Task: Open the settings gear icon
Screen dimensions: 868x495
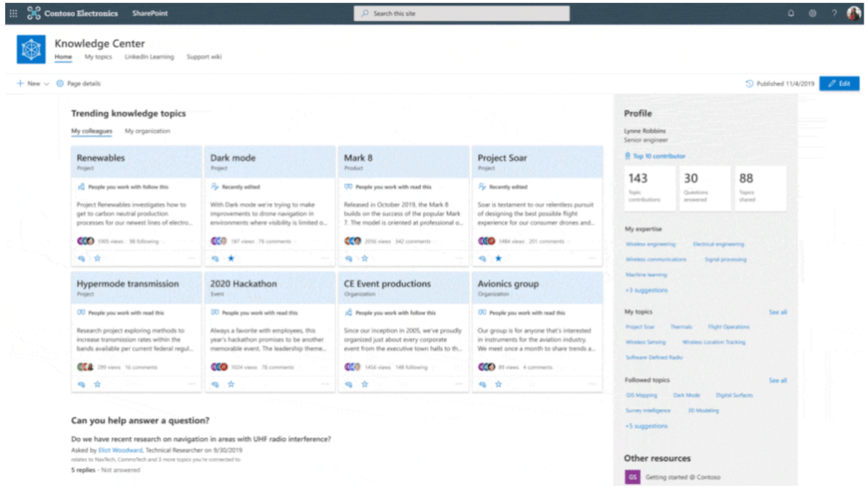Action: tap(812, 14)
